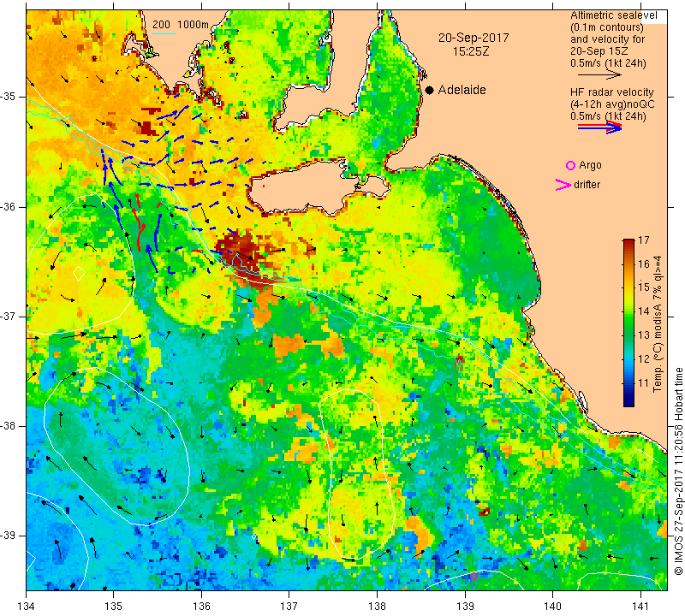The height and width of the screenshot is (616, 685).
Task: Click the longitude 134 axis label
Action: tap(27, 606)
